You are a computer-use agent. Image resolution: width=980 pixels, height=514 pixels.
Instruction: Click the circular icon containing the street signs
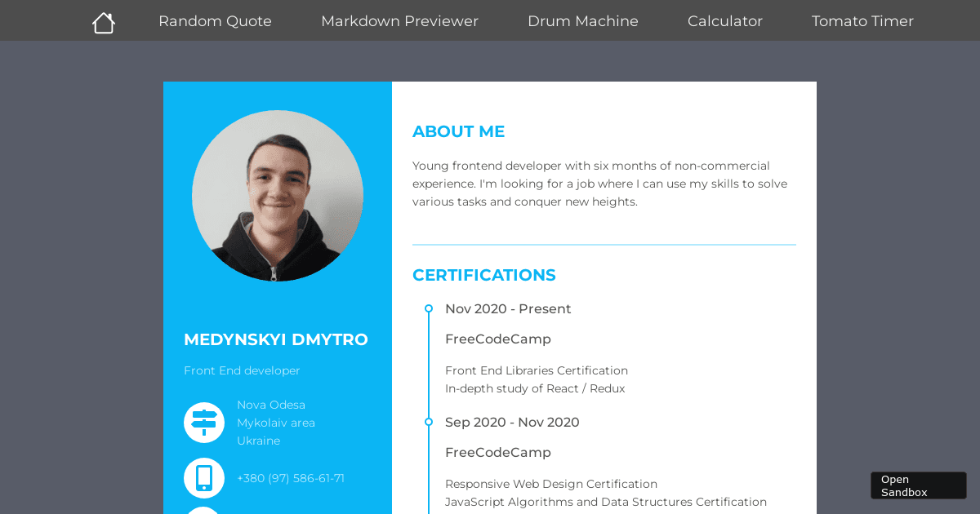point(204,423)
